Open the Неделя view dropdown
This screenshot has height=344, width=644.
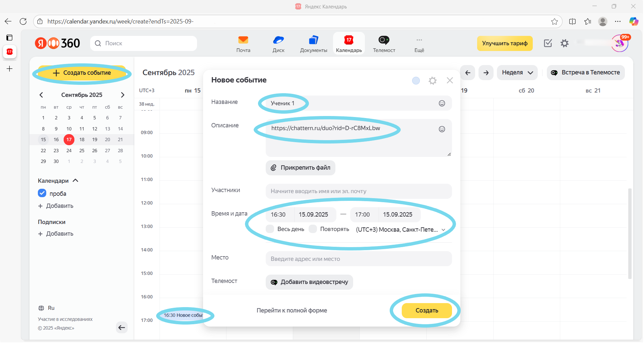click(517, 72)
